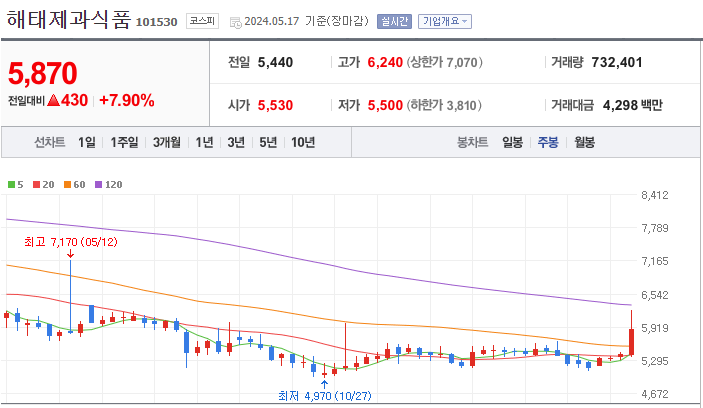703x408 pixels.
Task: Click the 5,919 y-axis price label
Action: point(655,328)
